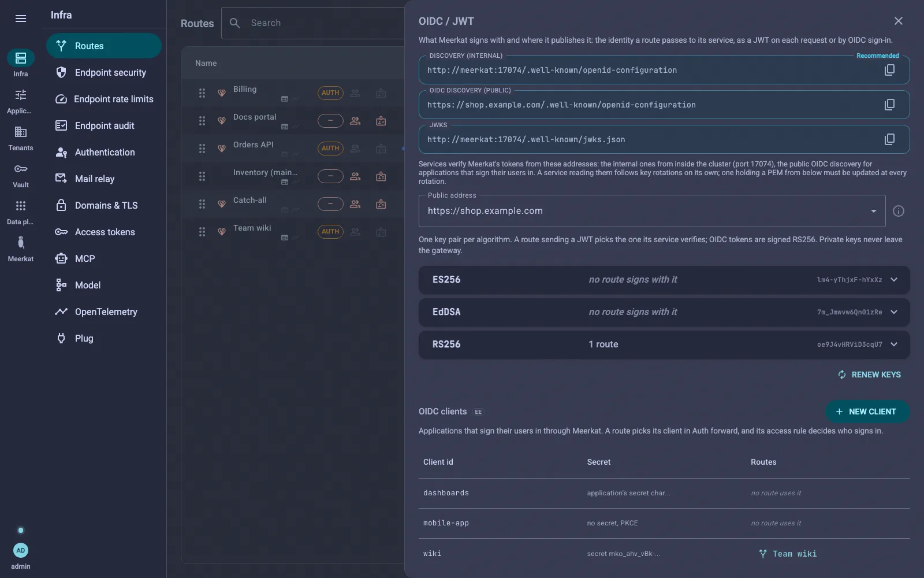Open the Tenants section in the rail
The height and width of the screenshot is (578, 924).
(21, 138)
